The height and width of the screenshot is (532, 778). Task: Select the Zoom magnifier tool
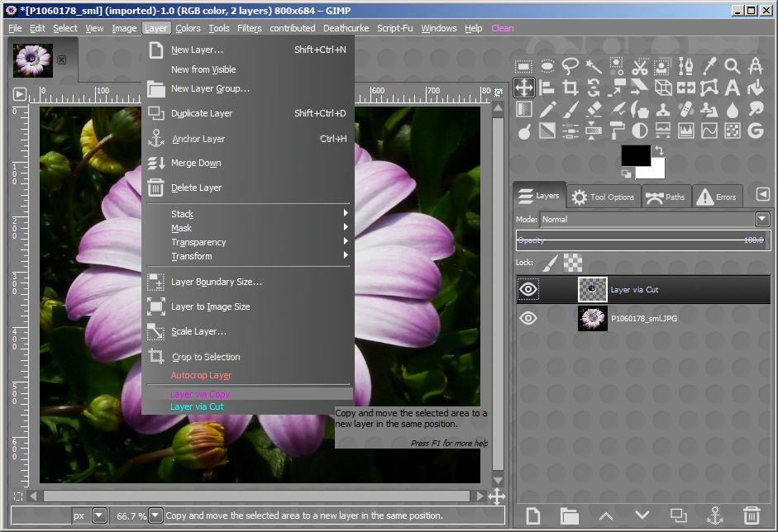tap(732, 66)
